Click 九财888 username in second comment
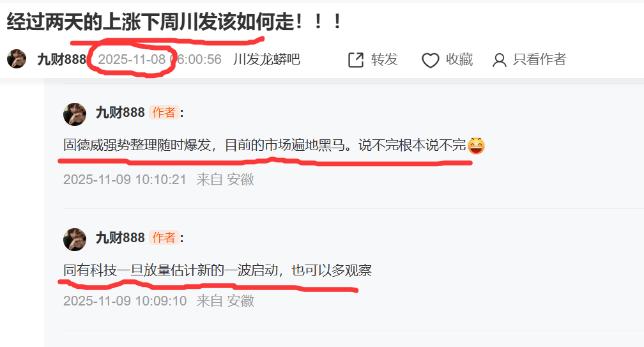Screen dimensions: 644x347 point(120,238)
